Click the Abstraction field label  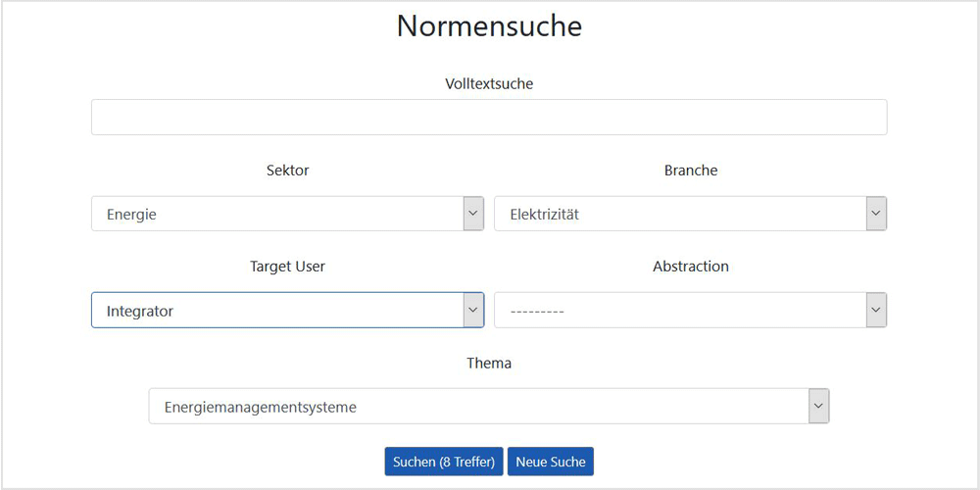(691, 267)
